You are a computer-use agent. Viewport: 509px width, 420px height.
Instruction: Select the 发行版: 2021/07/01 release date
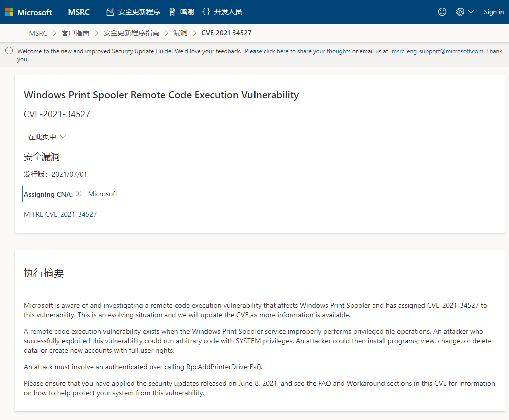point(55,174)
